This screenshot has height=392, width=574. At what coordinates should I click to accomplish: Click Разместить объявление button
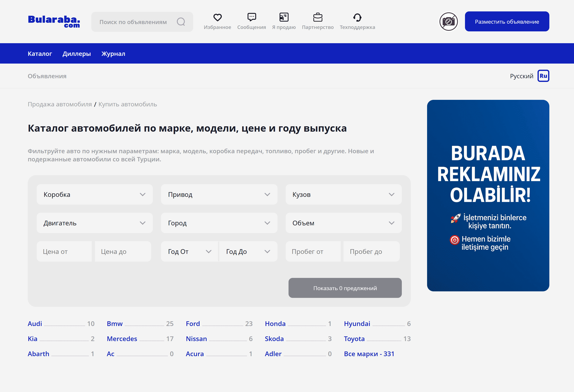507,21
